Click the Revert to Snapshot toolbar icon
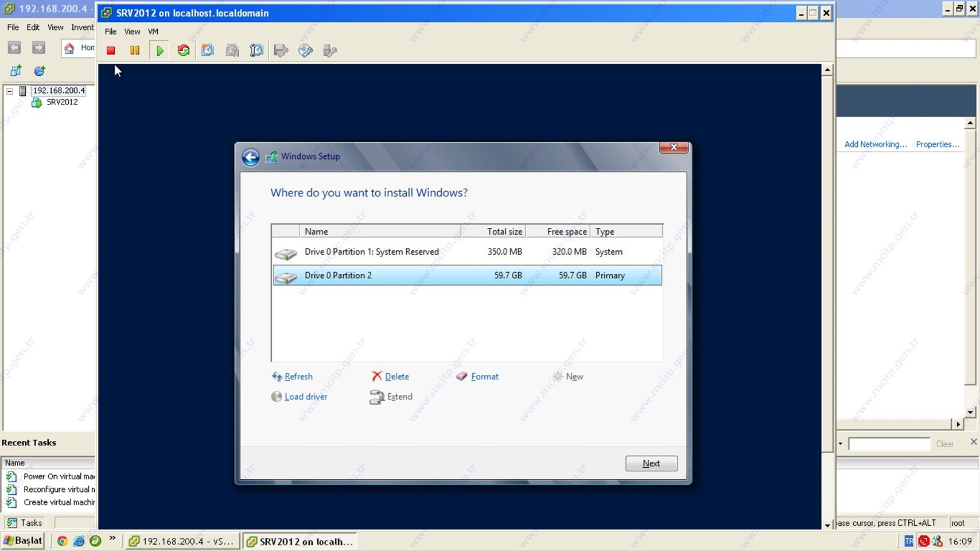This screenshot has height=551, width=980. click(232, 51)
